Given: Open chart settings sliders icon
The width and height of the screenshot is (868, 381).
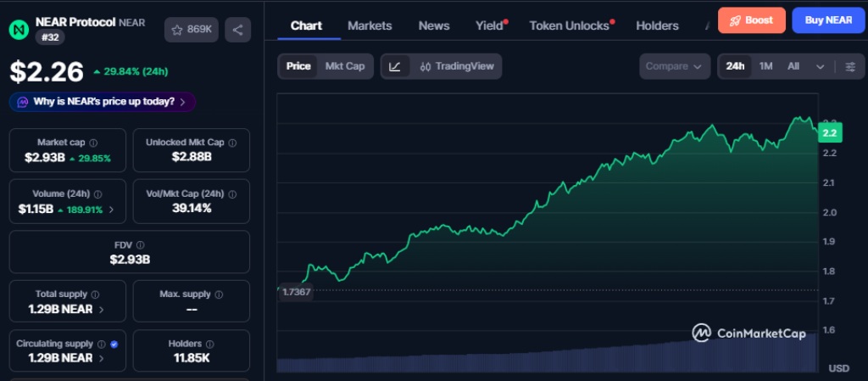Looking at the screenshot, I should point(850,66).
